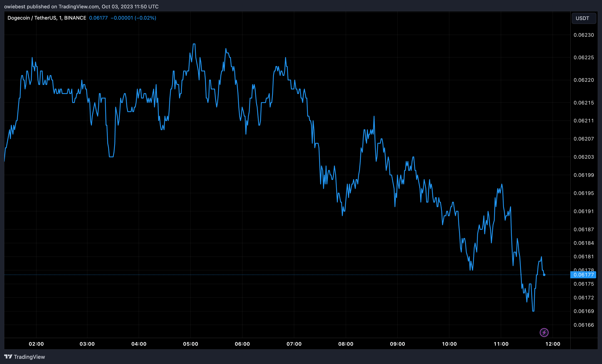Click the 04:00 time axis label
602x364 pixels.
pyautogui.click(x=139, y=344)
